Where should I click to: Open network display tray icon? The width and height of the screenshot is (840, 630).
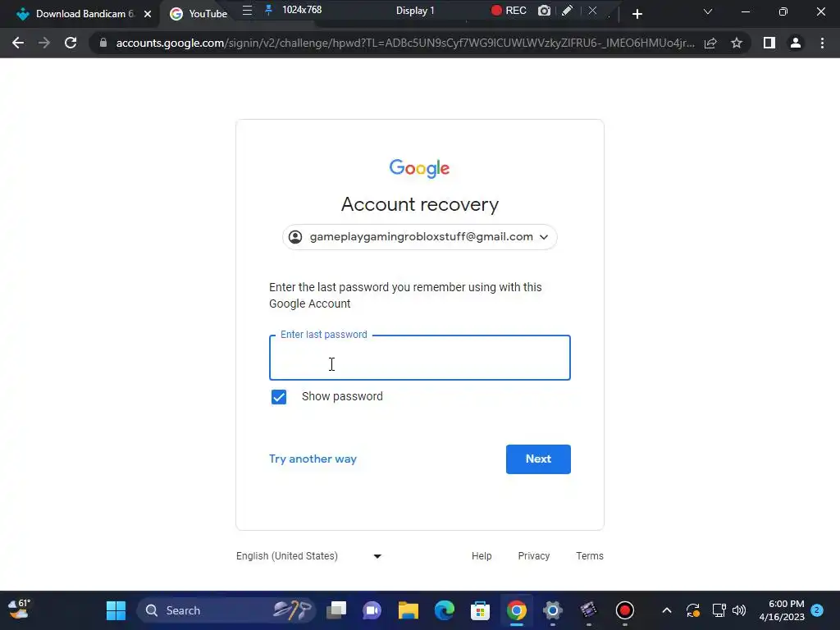719,610
